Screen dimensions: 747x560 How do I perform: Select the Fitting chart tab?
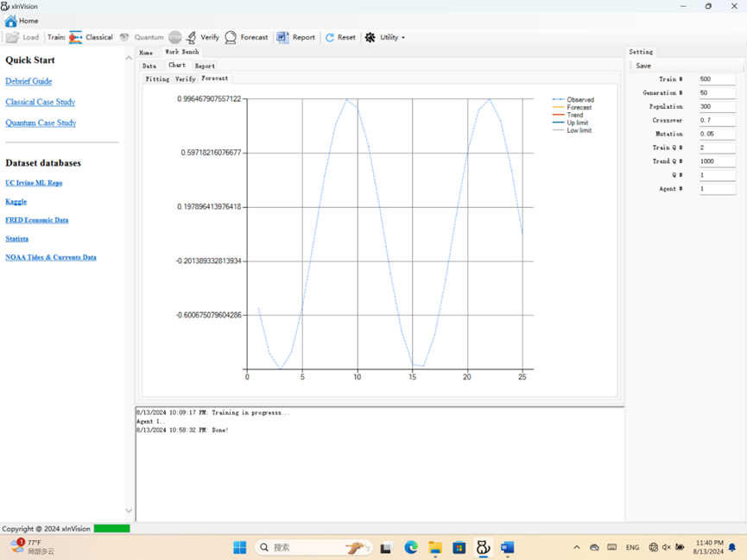pos(157,79)
